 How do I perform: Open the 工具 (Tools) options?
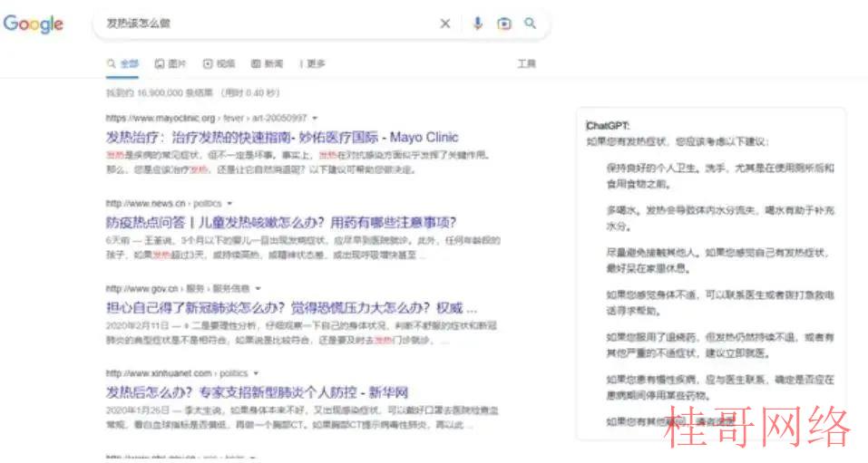click(x=526, y=63)
